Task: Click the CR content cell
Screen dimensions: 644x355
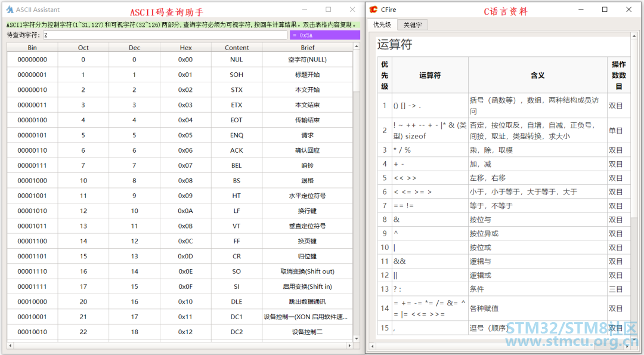Action: [x=237, y=257]
